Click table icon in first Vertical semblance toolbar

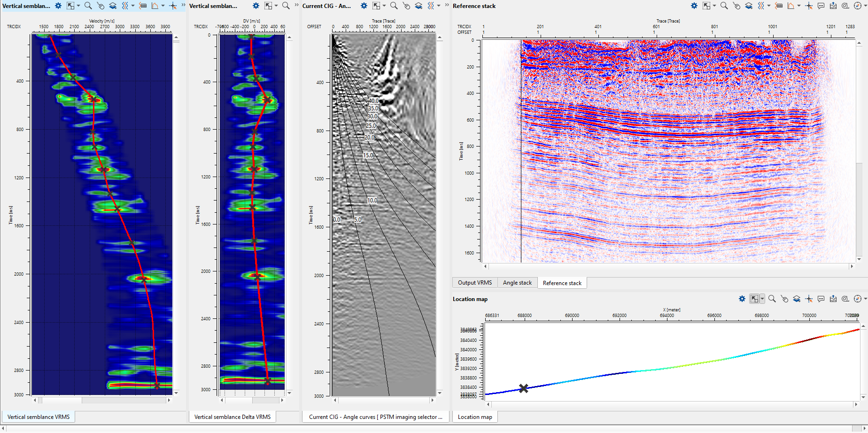tap(143, 6)
